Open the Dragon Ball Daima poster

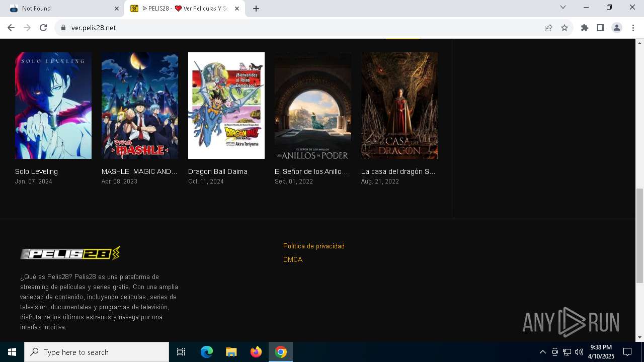click(226, 106)
